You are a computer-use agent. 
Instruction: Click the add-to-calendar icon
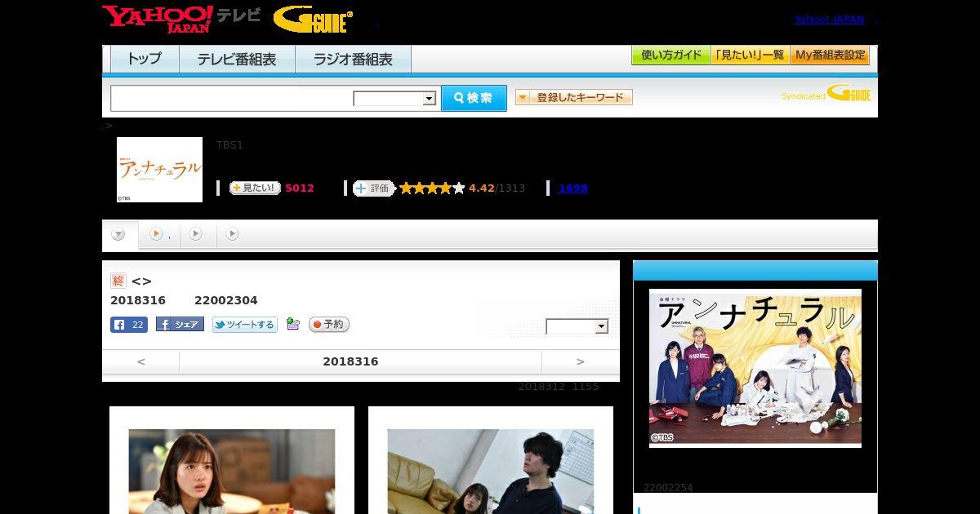click(293, 325)
